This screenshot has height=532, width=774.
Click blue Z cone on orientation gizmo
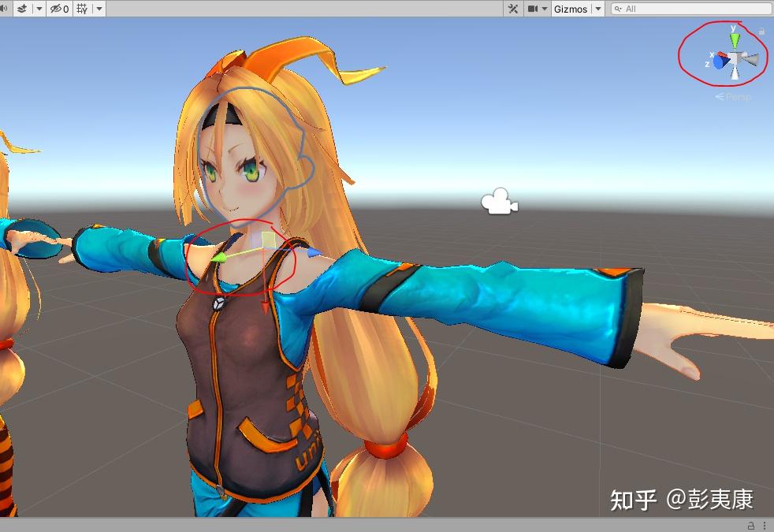tap(721, 63)
